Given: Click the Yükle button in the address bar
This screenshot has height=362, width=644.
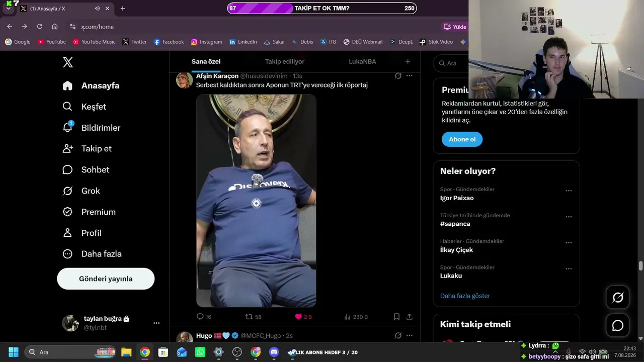Looking at the screenshot, I should 455,27.
